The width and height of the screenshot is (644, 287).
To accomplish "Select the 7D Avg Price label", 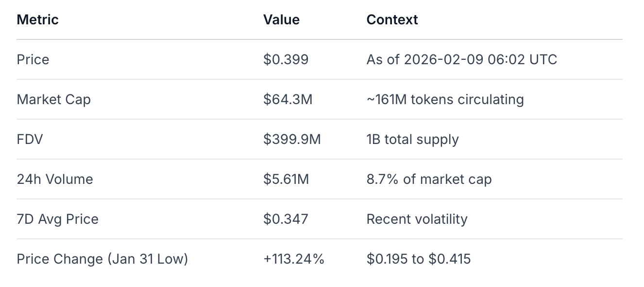I will point(57,219).
